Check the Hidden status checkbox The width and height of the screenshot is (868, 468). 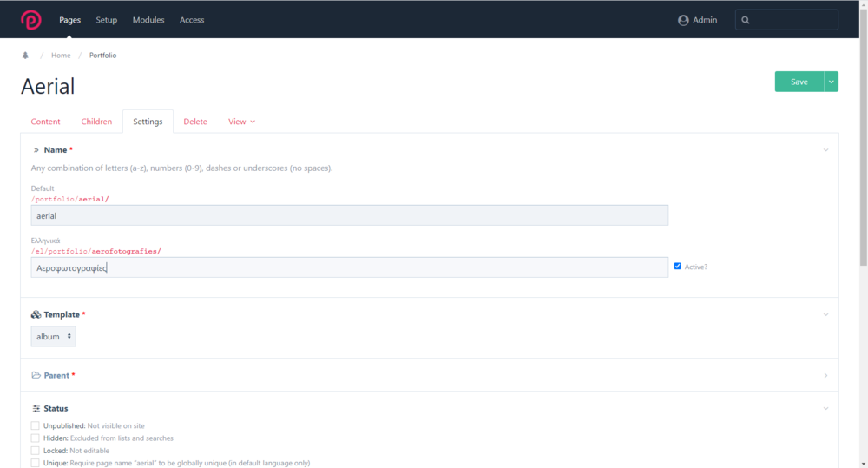36,438
